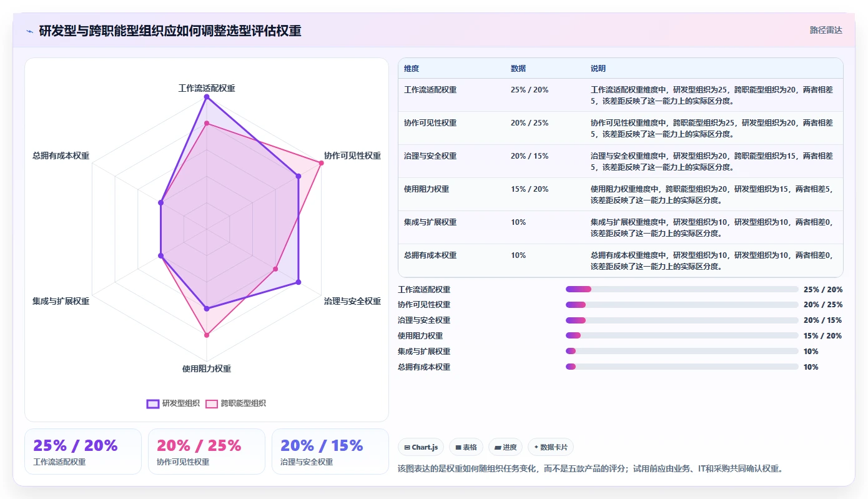Viewport: 868px width, 499px height.
Task: Click progress bar for 总拥有成本权重
Action: (x=682, y=367)
